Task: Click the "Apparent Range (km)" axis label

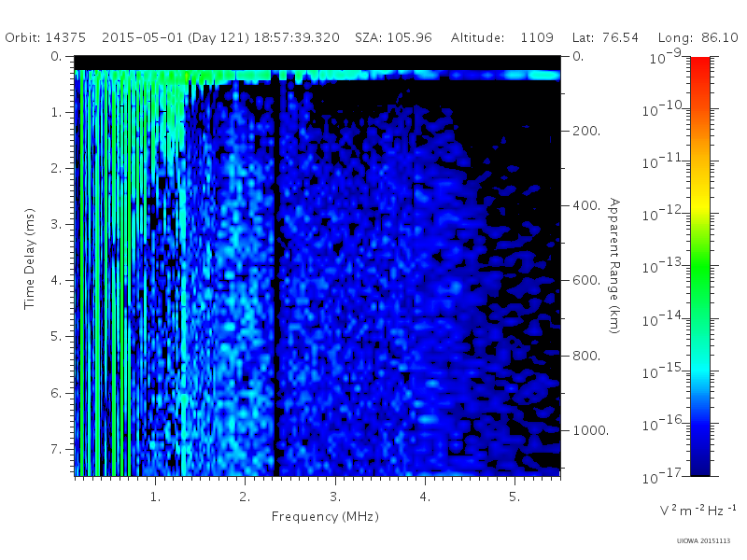Action: (x=614, y=266)
